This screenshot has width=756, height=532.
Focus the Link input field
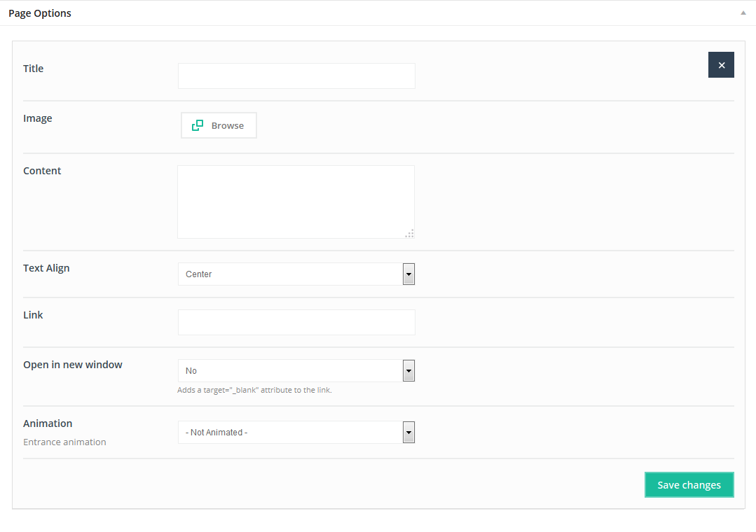point(296,323)
